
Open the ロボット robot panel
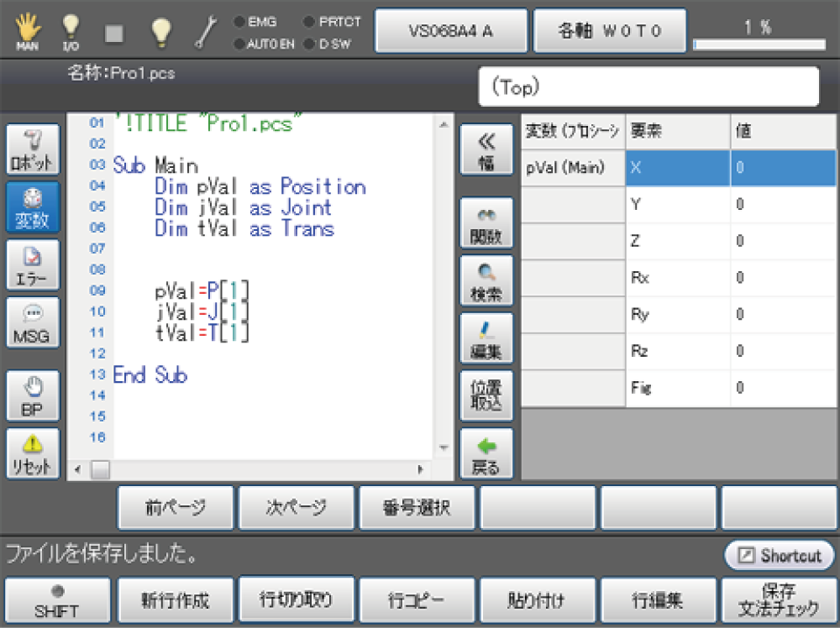tap(33, 149)
